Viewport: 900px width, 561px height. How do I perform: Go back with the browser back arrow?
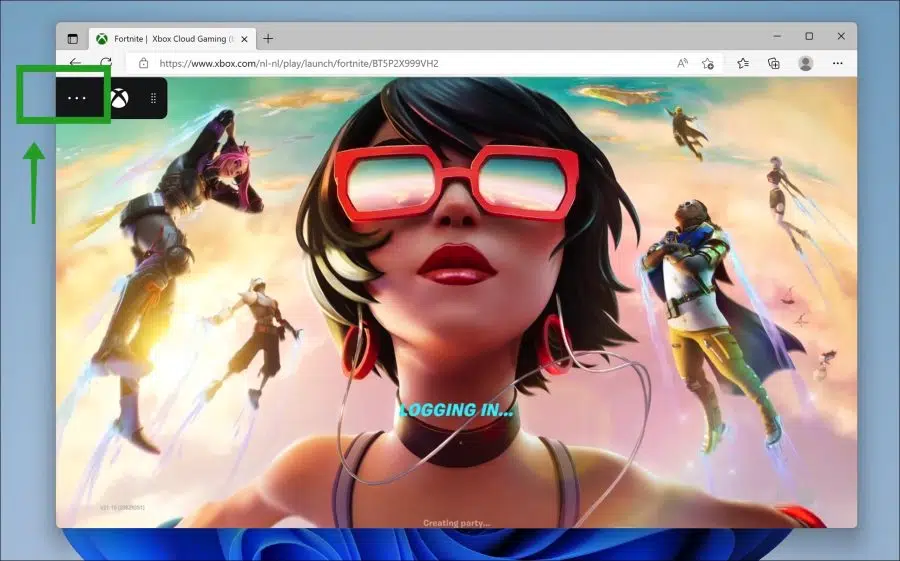point(75,63)
